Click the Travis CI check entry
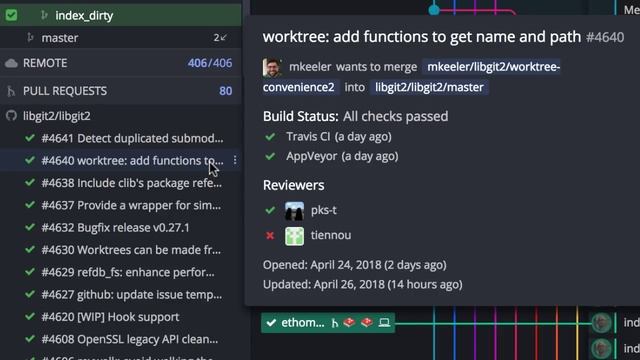Viewport: 640px width, 360px height. coord(338,137)
